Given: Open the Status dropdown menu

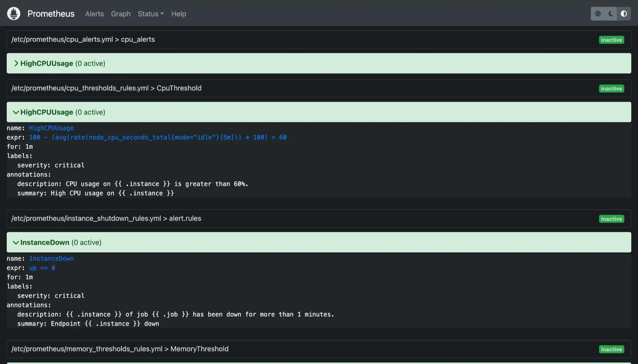Looking at the screenshot, I should pyautogui.click(x=151, y=14).
